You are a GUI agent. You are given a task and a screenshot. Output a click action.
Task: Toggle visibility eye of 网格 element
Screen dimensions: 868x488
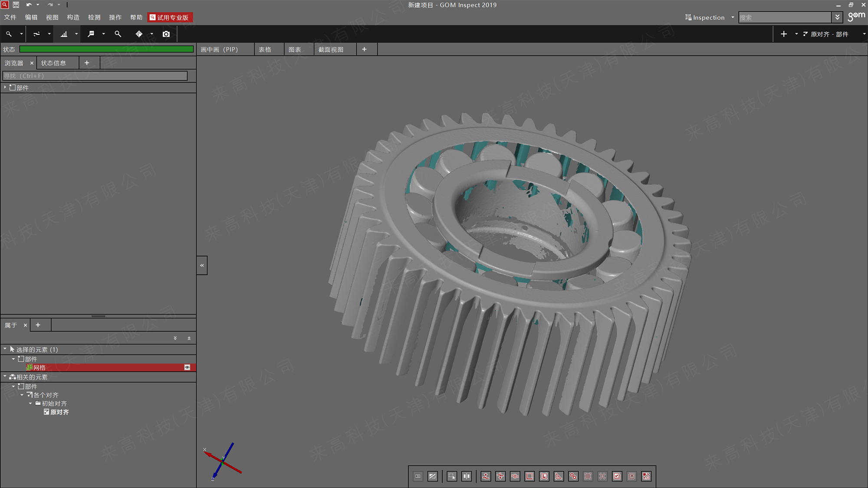tap(187, 367)
